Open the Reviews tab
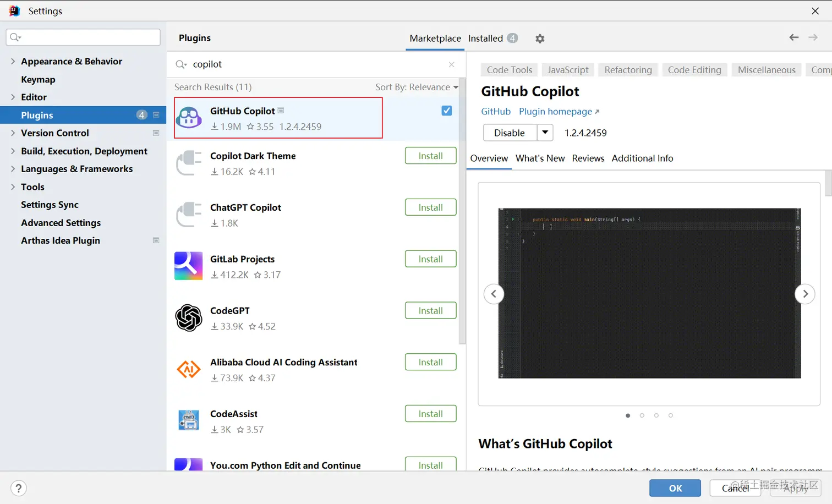The width and height of the screenshot is (832, 504). (588, 158)
